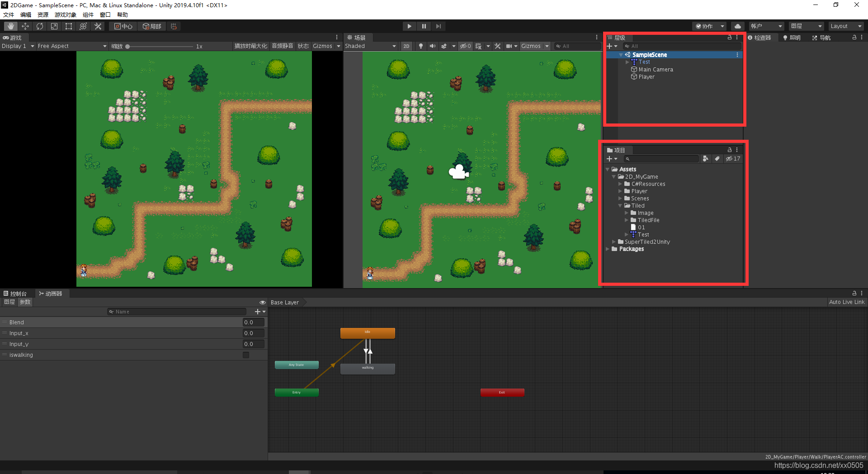
Task: Switch to the 场景 Scene tab
Action: [357, 38]
